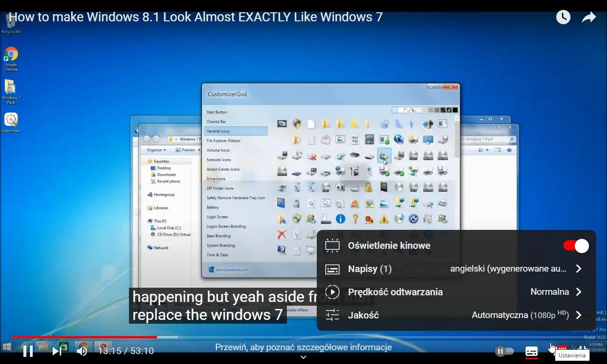The image size is (607, 364).
Task: Open the Organize dropdown in Explorer window
Action: click(x=156, y=150)
